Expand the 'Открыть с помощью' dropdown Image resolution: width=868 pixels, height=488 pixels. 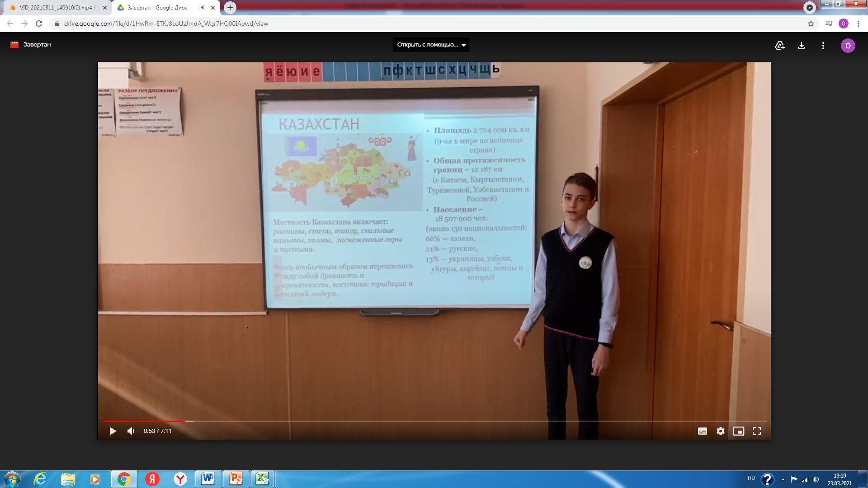tap(431, 45)
